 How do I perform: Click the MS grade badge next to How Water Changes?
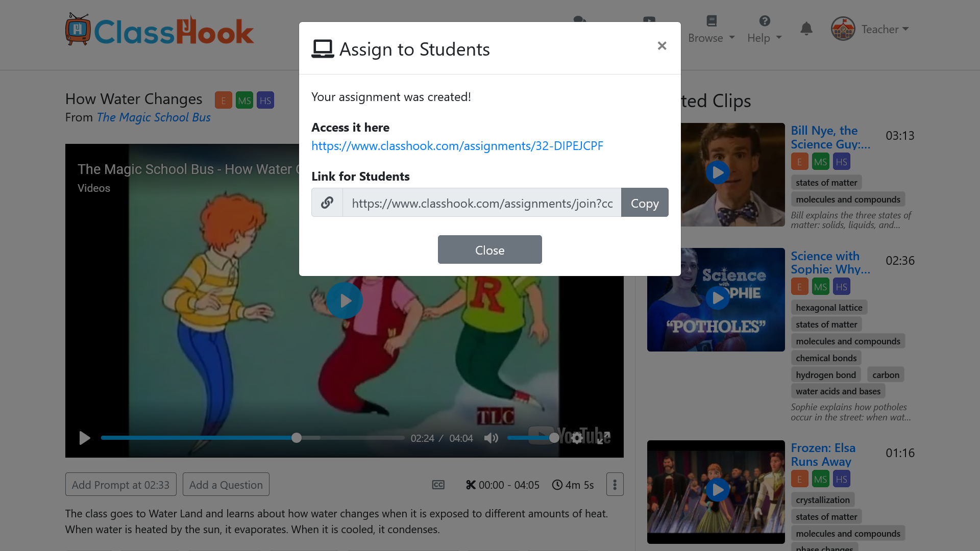tap(244, 101)
